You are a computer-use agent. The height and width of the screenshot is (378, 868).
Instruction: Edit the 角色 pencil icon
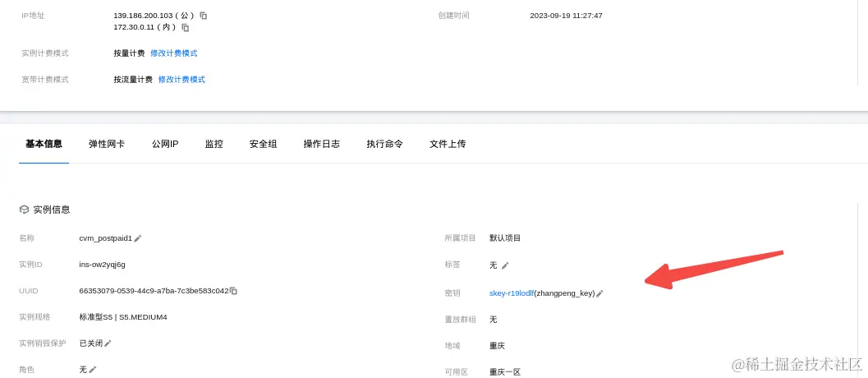[x=93, y=370]
